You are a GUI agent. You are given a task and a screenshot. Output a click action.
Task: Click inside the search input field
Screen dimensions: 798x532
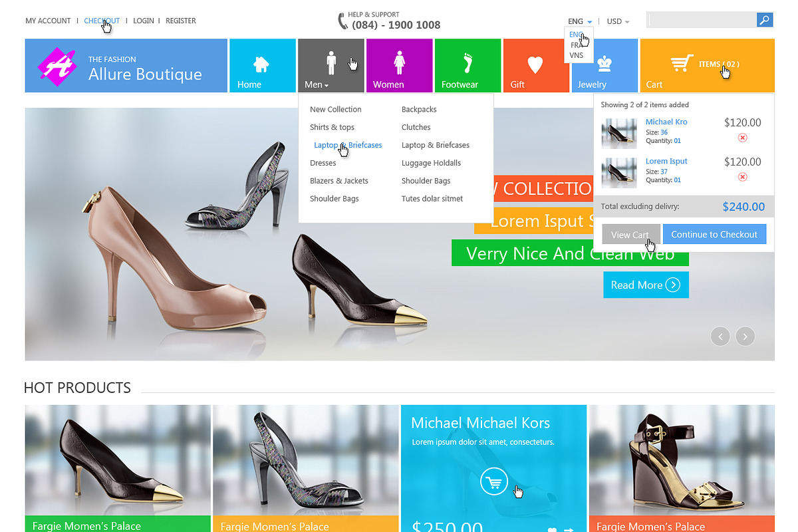click(x=702, y=20)
